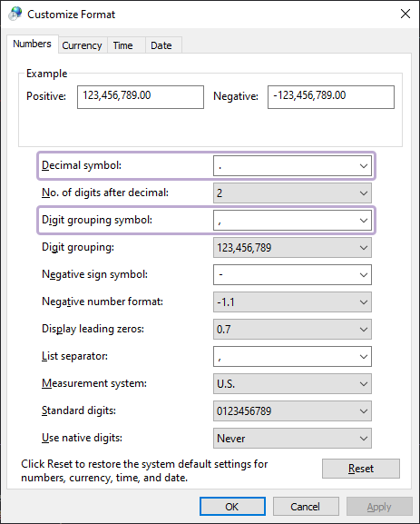Viewport: 420px width, 524px height.
Task: Click the List separator label
Action: pyautogui.click(x=74, y=356)
